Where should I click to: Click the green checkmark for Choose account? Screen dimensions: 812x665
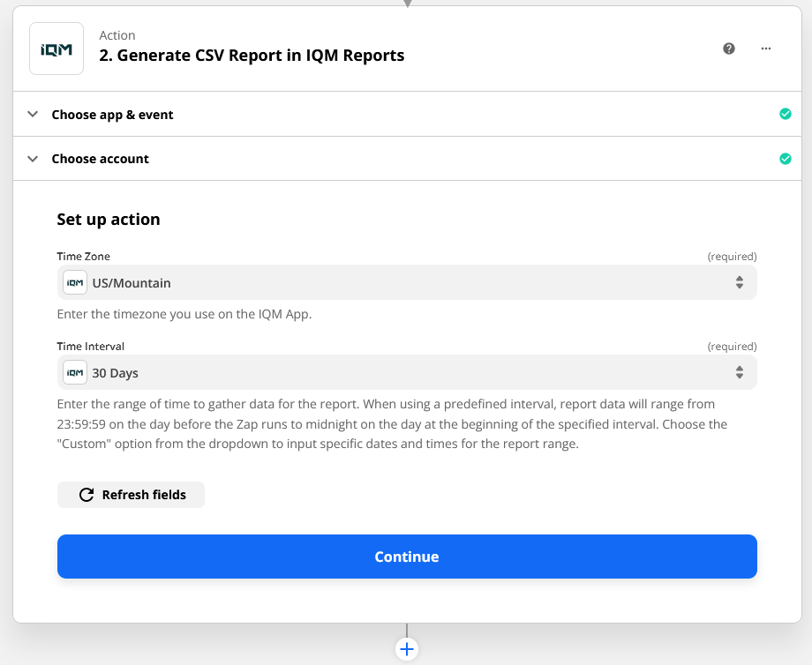785,159
